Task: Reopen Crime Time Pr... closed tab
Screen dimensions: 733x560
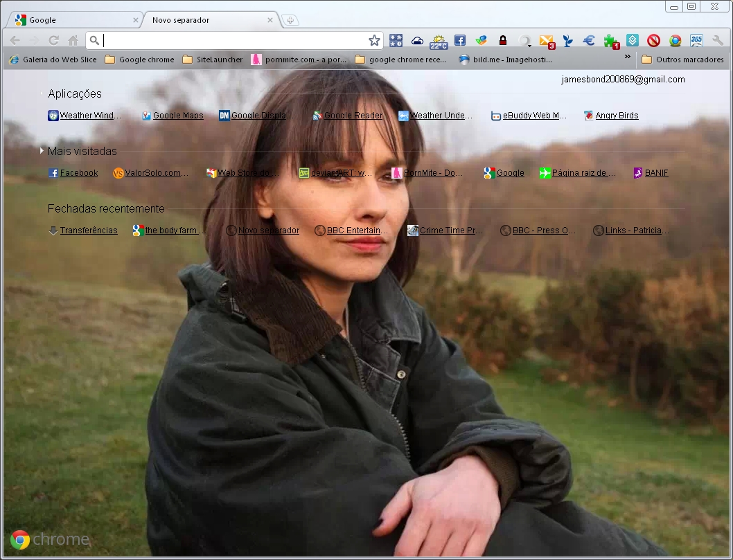Action: (445, 231)
